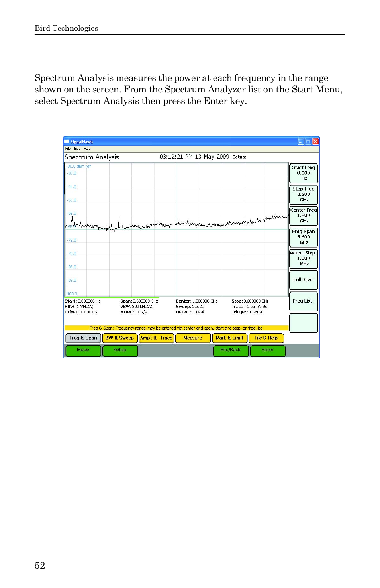Click the Detect: + Peak readout
The image size is (380, 588).
190,312
